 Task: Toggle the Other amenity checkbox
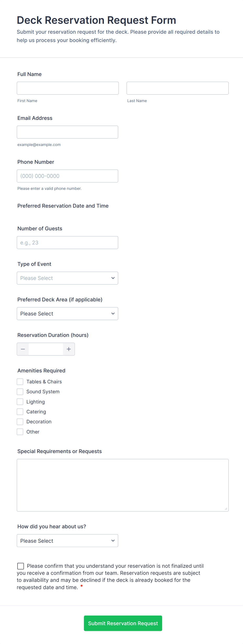(20, 432)
